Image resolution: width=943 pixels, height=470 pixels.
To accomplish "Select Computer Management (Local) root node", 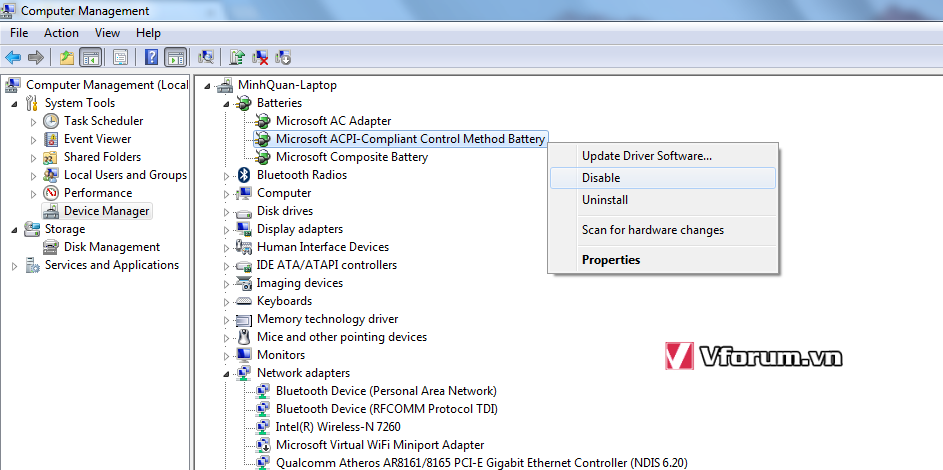I will [107, 85].
